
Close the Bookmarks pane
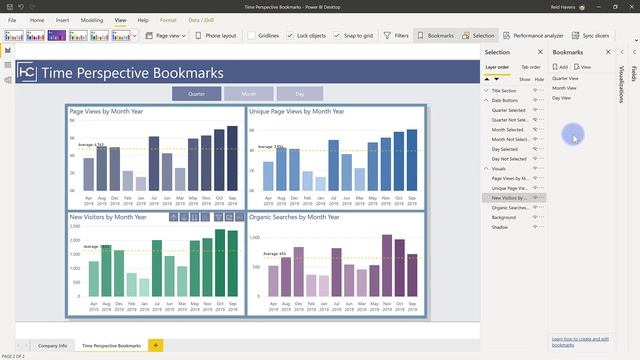pos(608,52)
